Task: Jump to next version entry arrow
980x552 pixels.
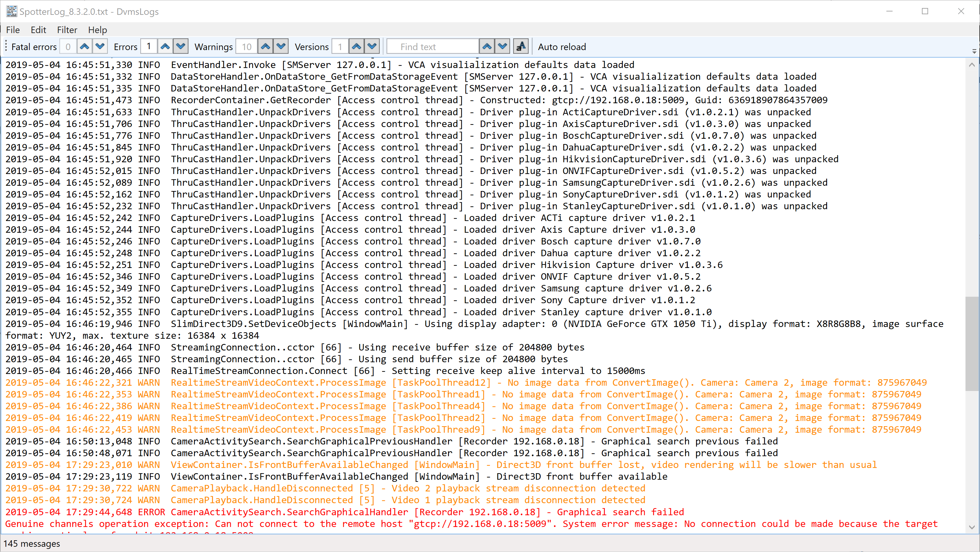Action: (372, 46)
